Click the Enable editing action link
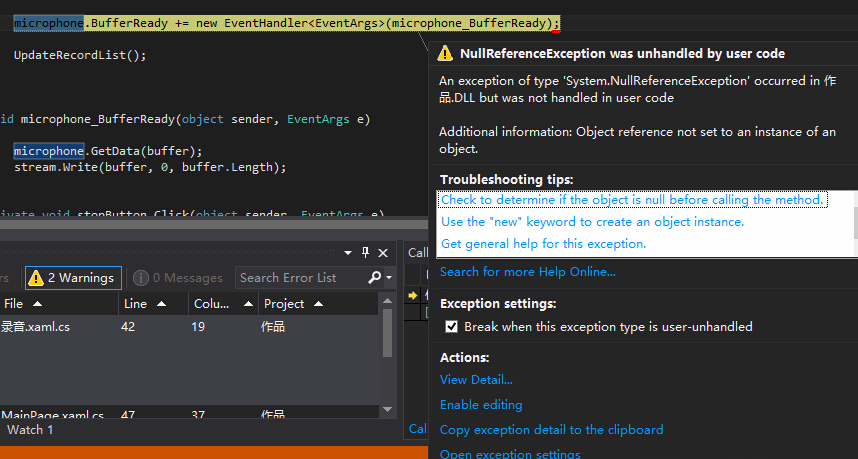This screenshot has height=459, width=858. tap(481, 405)
